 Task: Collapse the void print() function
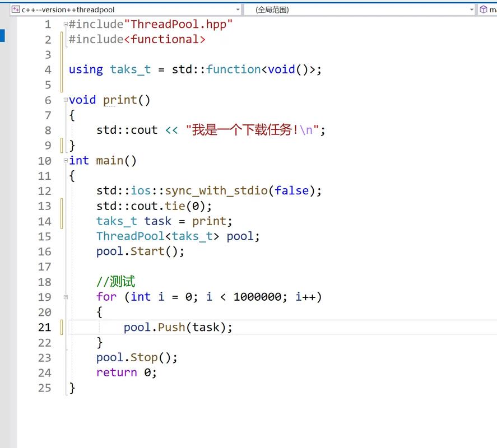coord(66,100)
